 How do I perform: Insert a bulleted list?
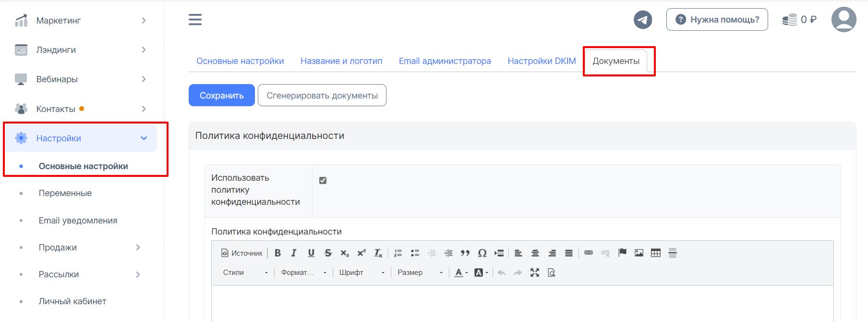pos(415,253)
